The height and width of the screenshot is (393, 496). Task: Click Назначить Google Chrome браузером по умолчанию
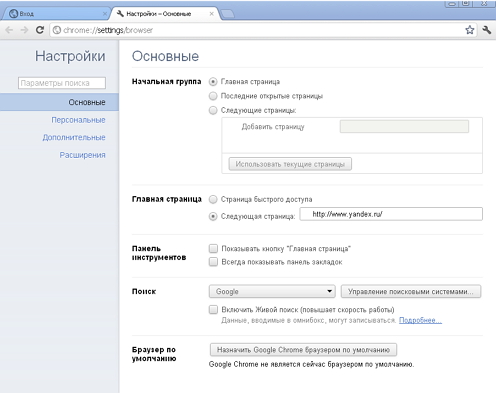pyautogui.click(x=303, y=350)
